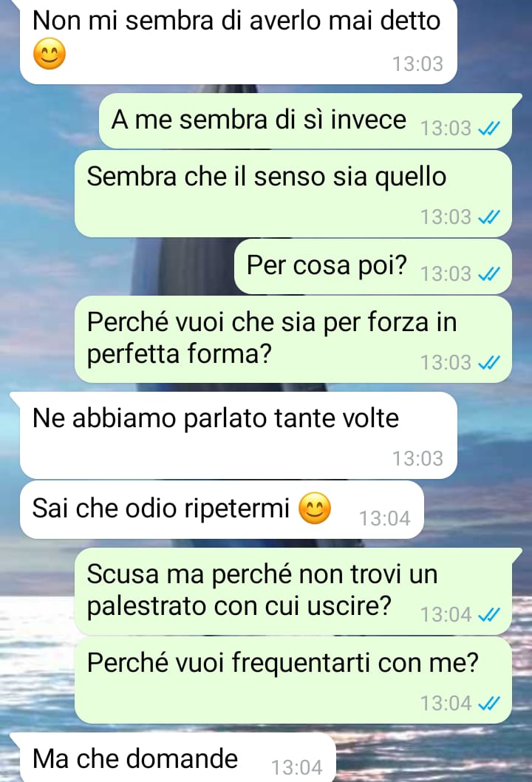Tap blue ticks on 'Perché vuoi frequentarti con me?'

pyautogui.click(x=488, y=704)
